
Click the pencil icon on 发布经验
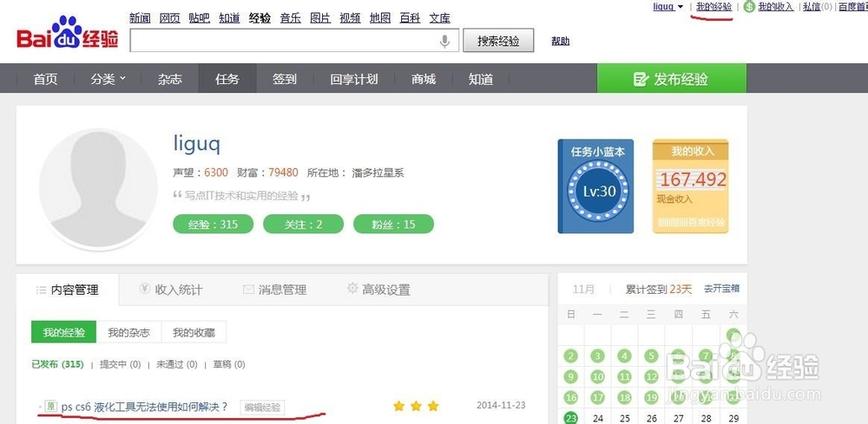(641, 79)
